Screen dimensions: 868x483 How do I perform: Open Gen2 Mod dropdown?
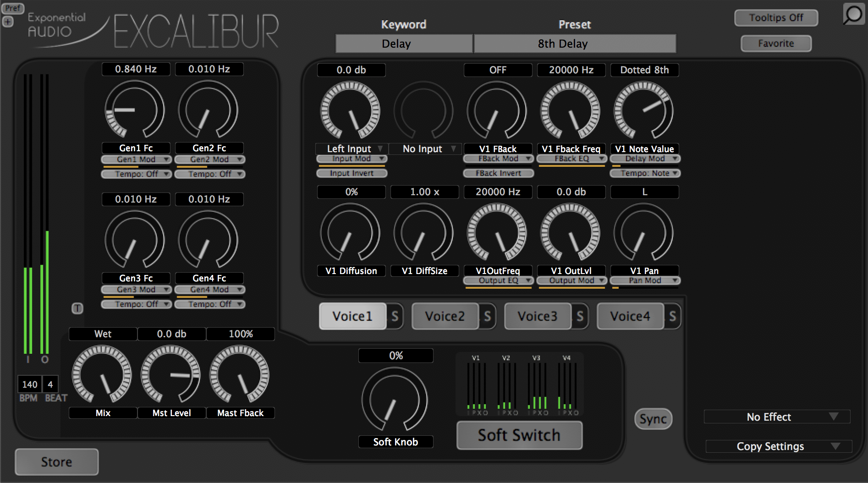click(210, 159)
